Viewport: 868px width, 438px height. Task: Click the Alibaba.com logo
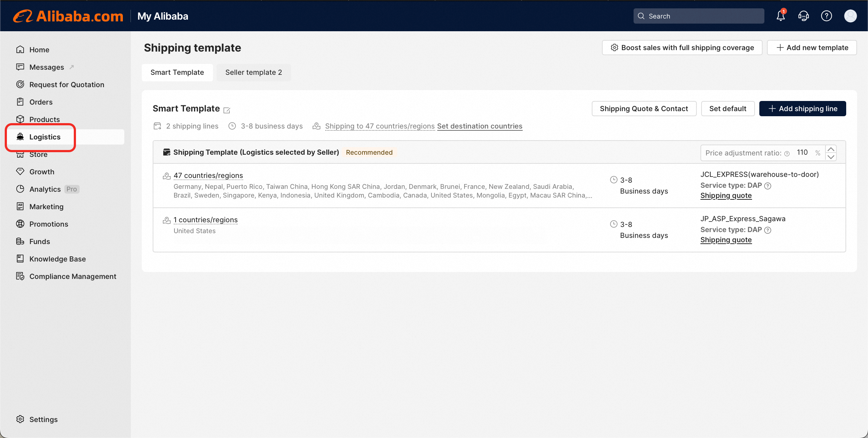coord(68,16)
